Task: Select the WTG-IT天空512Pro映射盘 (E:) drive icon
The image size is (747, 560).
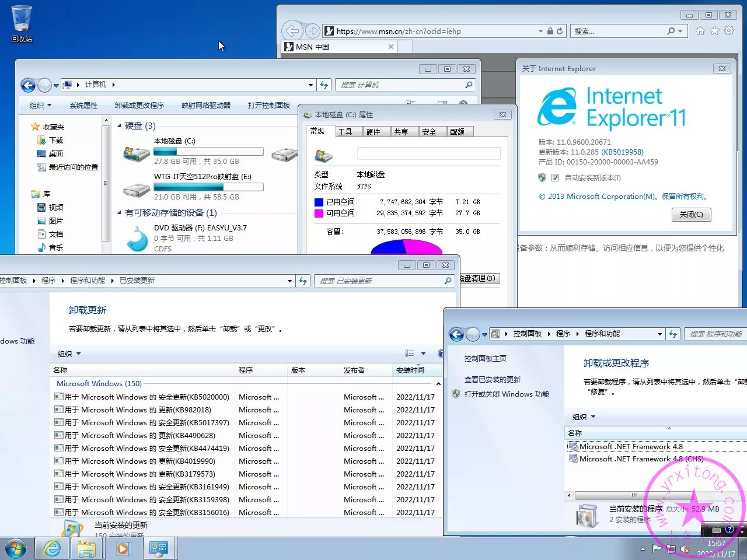Action: click(x=137, y=189)
